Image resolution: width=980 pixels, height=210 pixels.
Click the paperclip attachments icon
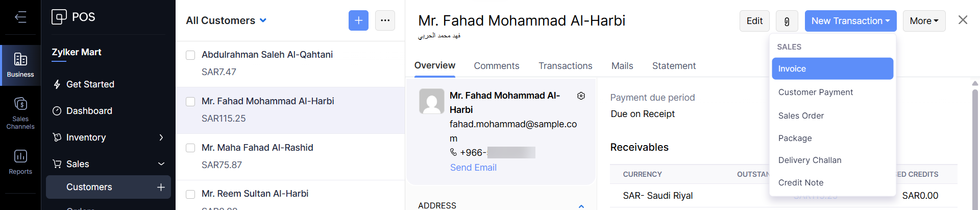click(x=787, y=21)
